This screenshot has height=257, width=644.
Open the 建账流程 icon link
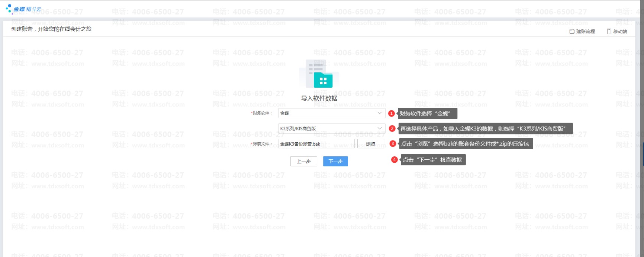pyautogui.click(x=582, y=32)
